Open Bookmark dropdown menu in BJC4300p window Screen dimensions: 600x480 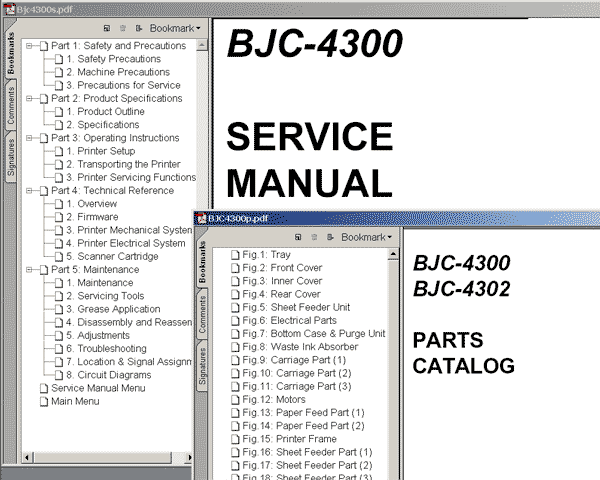367,237
